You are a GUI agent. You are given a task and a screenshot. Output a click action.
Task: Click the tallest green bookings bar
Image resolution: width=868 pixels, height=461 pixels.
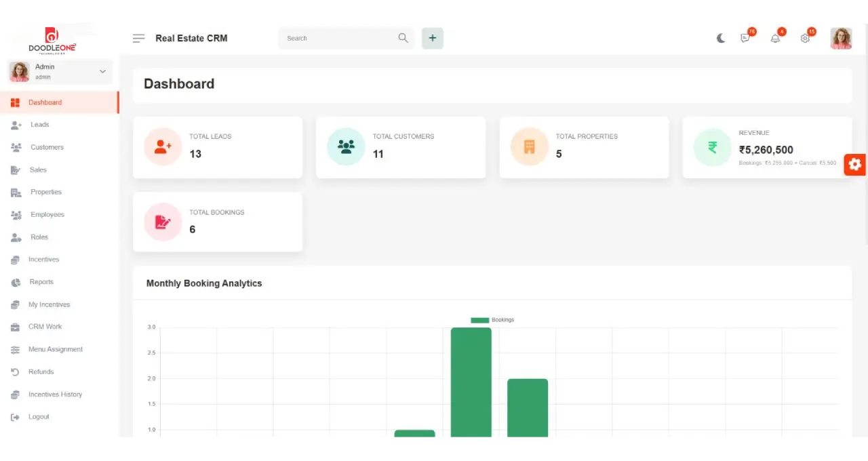[x=471, y=382]
